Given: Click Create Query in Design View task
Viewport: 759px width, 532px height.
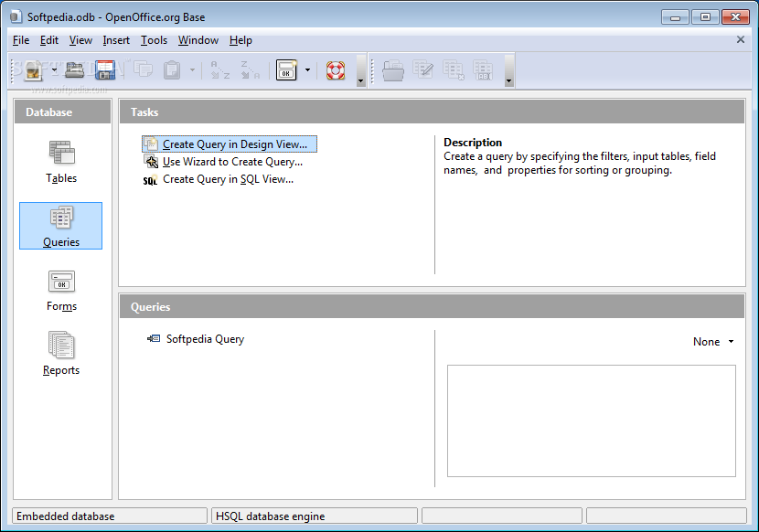Looking at the screenshot, I should [230, 144].
